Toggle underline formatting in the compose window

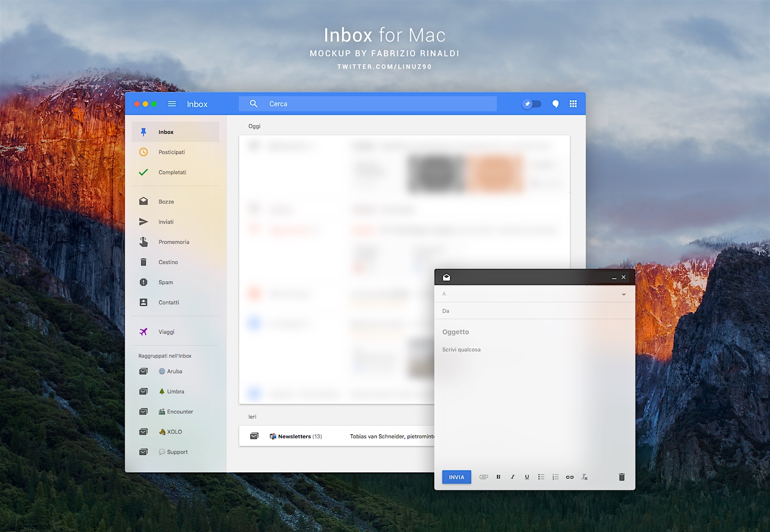[527, 477]
